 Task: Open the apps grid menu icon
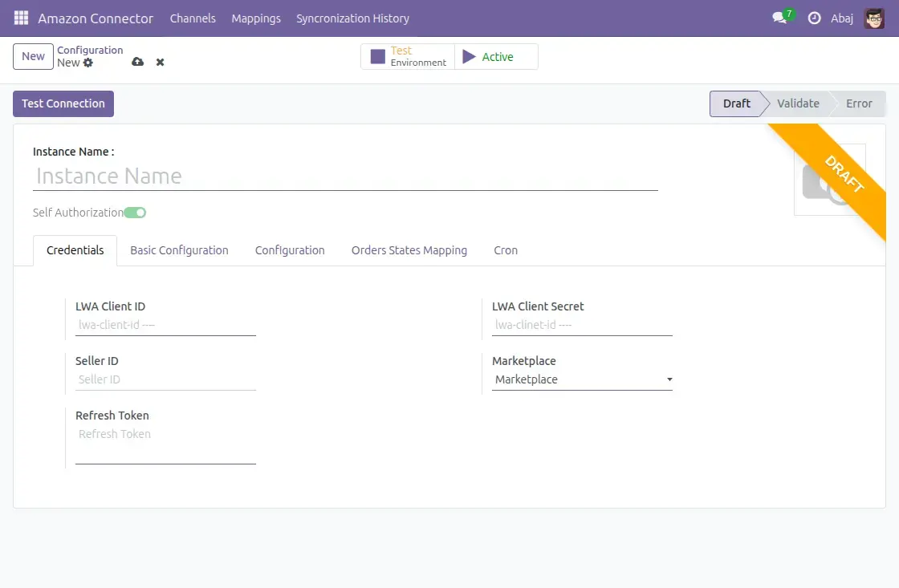click(21, 18)
